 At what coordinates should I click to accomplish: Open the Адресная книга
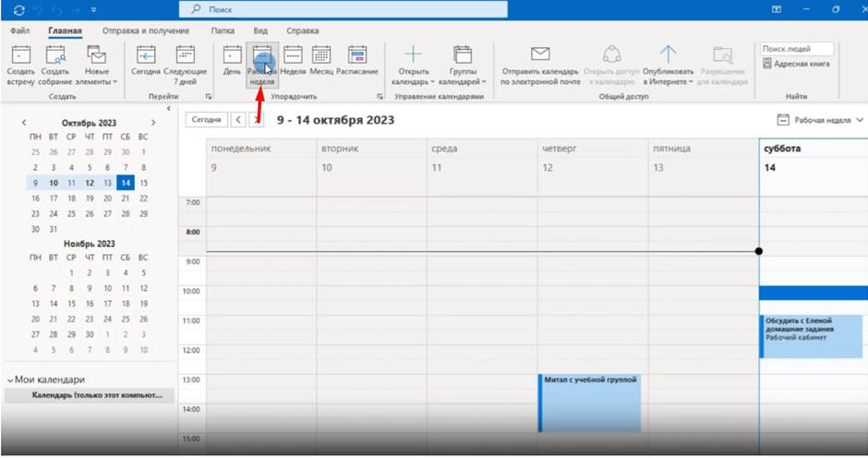click(x=797, y=64)
